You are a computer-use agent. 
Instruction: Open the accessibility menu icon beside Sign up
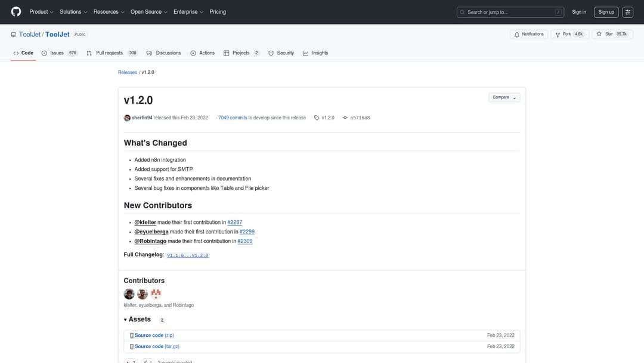(x=627, y=13)
